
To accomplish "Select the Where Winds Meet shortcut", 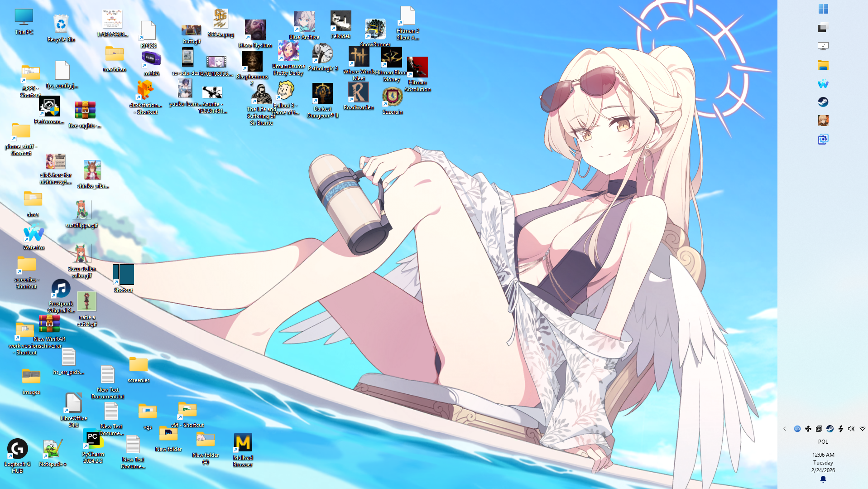I will coord(359,63).
